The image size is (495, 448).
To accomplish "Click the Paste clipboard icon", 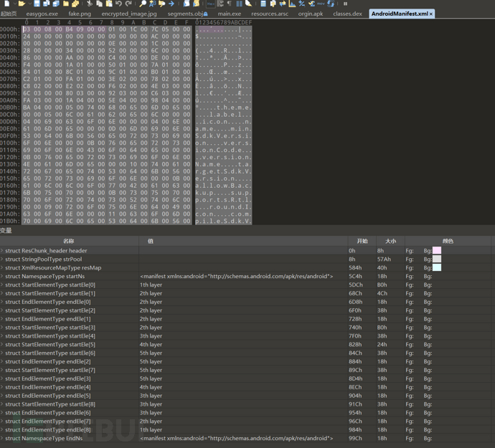I will 109,4.
